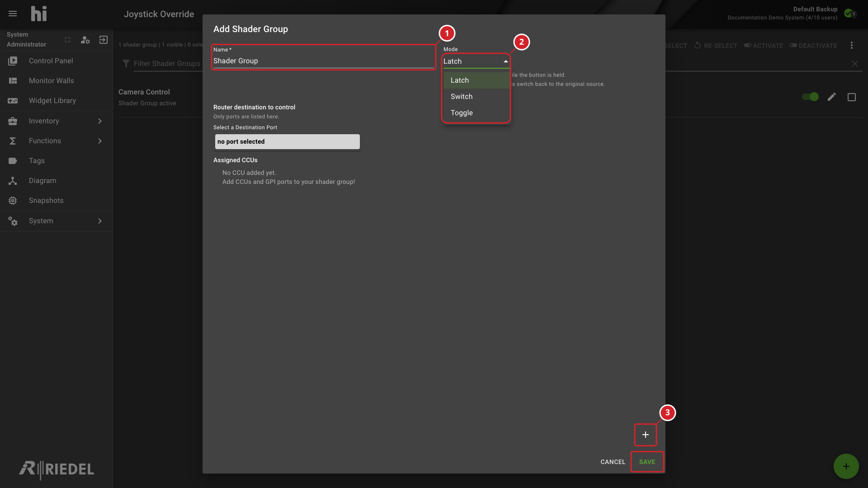Screen dimensions: 868x488
Task: Click RE-SELECT in the toolbar
Action: [x=716, y=46]
